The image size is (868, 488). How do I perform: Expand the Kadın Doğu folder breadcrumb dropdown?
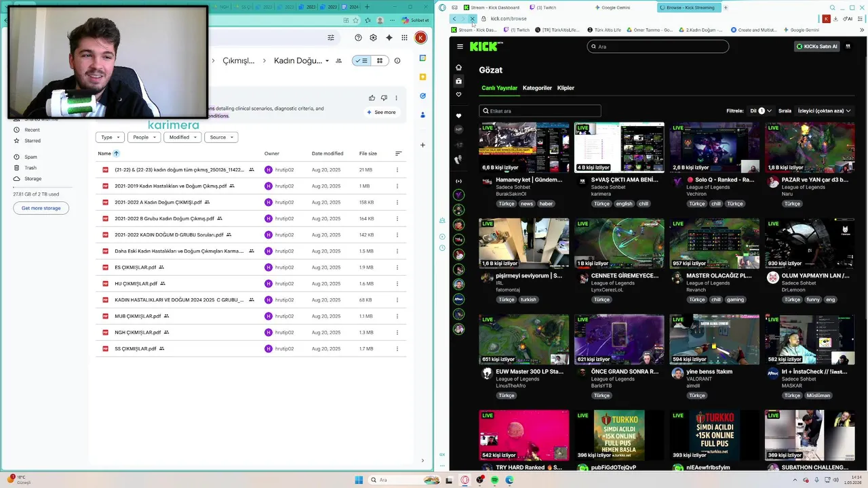click(x=327, y=61)
